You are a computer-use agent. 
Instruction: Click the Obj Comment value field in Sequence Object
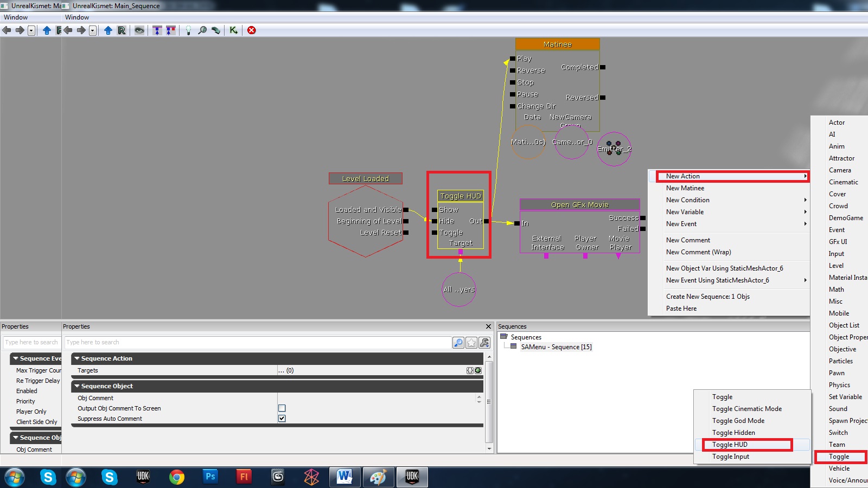(x=376, y=398)
